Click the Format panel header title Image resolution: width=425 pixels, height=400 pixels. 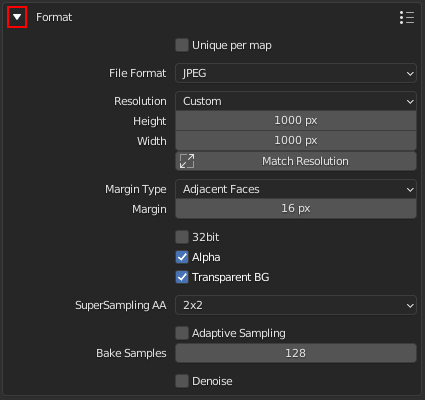pos(54,17)
